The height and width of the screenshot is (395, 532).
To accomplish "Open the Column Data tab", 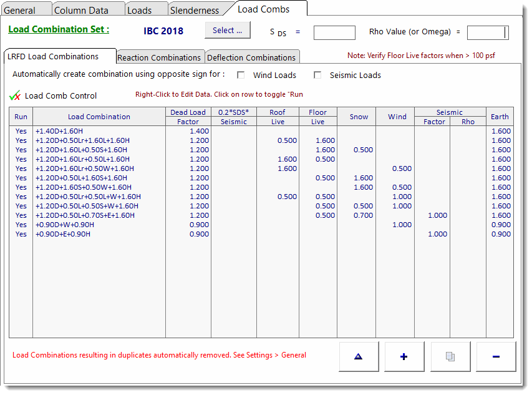I will tap(81, 10).
